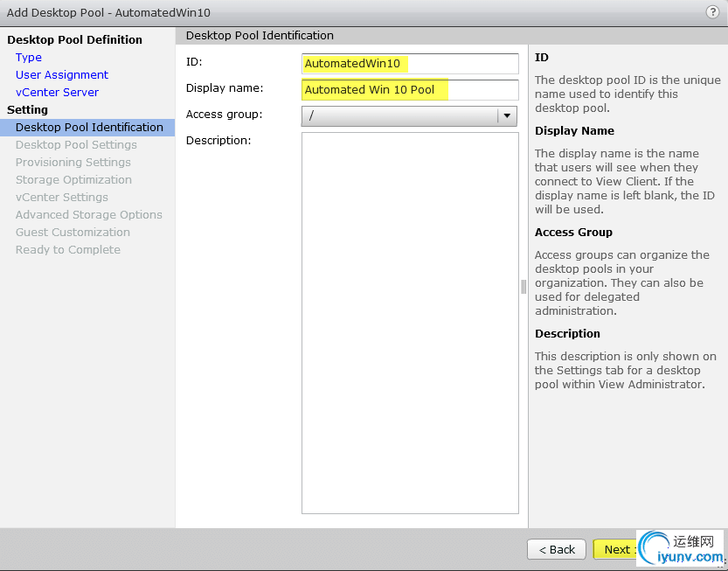The image size is (728, 571).
Task: Click the Setting heading in the sidebar
Action: 27,109
